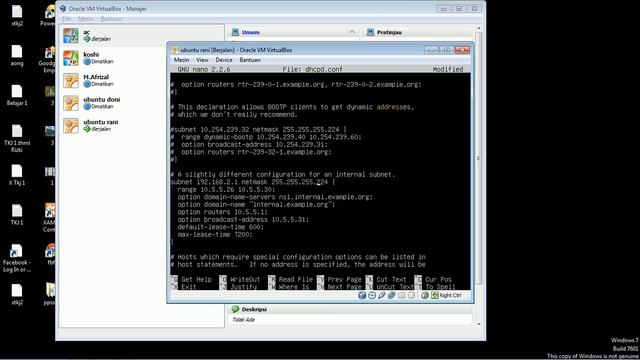640x360 pixels.
Task: Click the line range 10.5.5.26 10.5.5.30
Action: click(227, 189)
